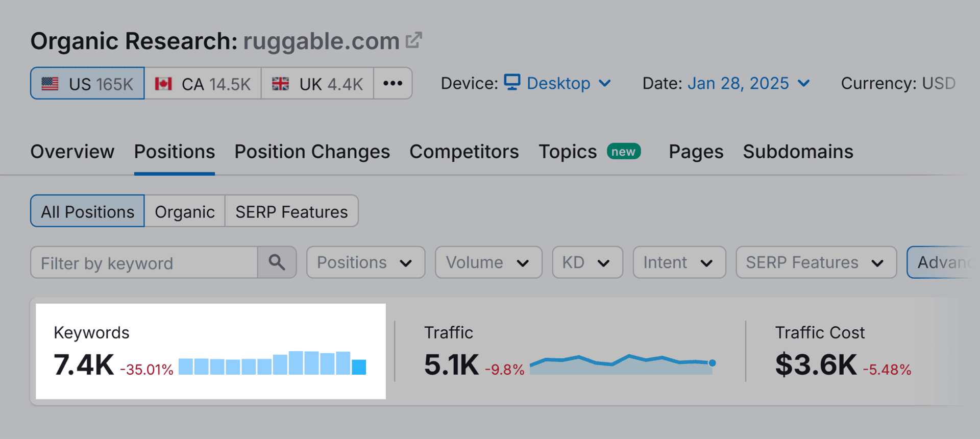This screenshot has width=980, height=439.
Task: Open the Device Desktop dropdown
Action: [557, 83]
